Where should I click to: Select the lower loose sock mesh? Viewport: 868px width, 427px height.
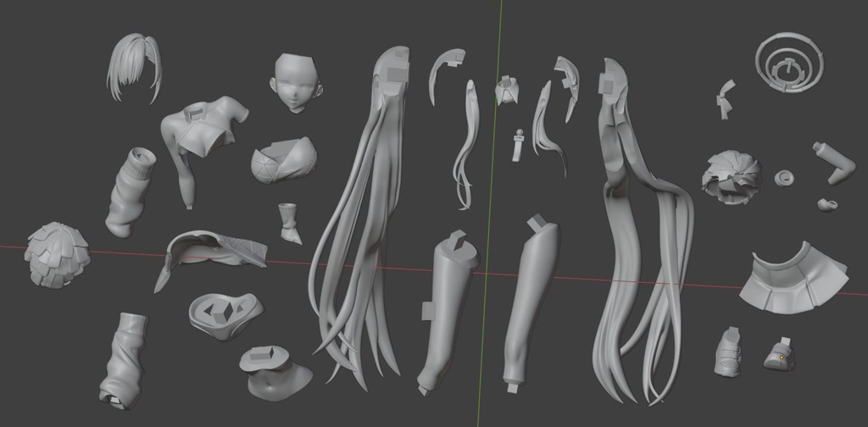click(125, 361)
